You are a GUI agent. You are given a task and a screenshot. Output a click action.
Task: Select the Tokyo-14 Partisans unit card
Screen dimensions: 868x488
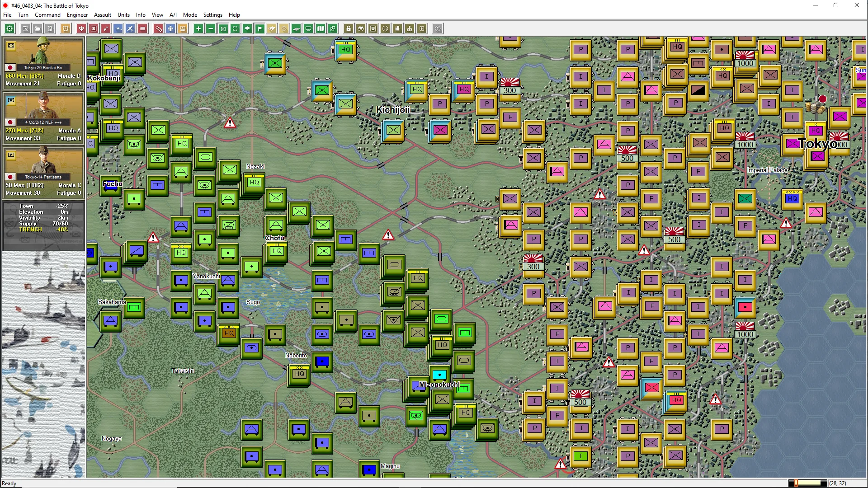[x=43, y=172]
